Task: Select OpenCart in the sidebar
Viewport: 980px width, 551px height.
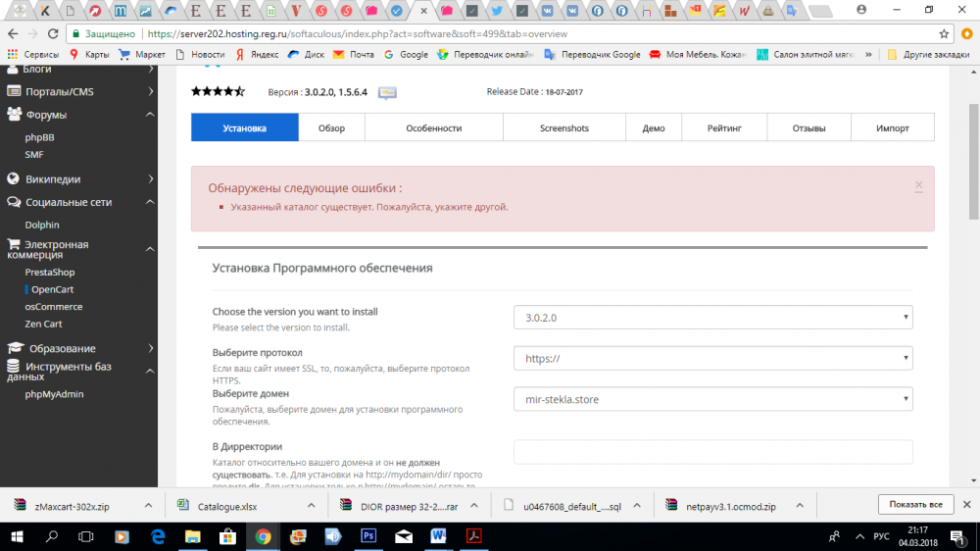Action: coord(53,289)
